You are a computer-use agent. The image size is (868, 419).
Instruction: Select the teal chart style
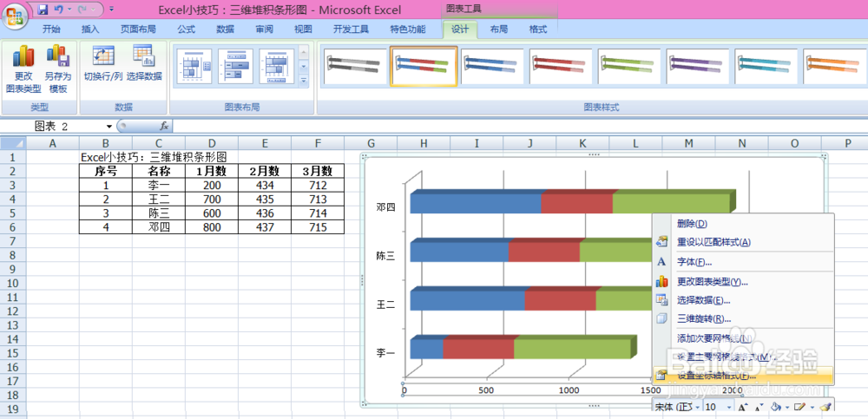pos(766,67)
